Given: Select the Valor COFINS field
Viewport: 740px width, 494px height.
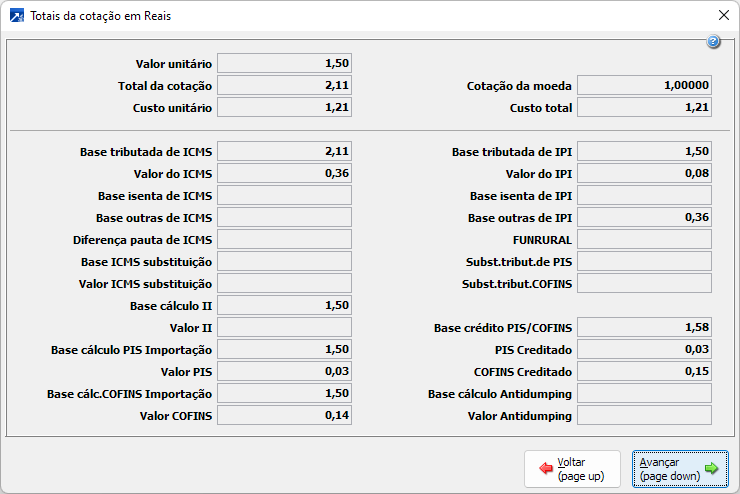Looking at the screenshot, I should (284, 415).
